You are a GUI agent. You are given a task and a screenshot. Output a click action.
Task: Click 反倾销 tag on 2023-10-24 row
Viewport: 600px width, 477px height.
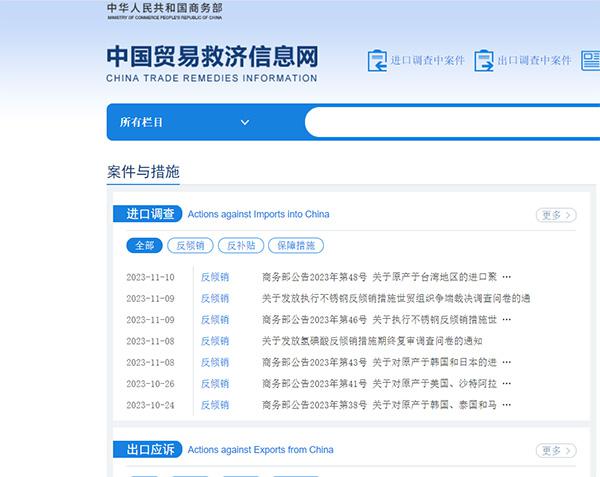point(215,405)
